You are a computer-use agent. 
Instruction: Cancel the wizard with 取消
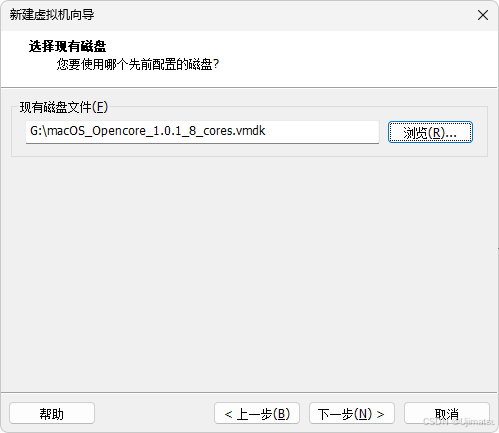tap(447, 413)
